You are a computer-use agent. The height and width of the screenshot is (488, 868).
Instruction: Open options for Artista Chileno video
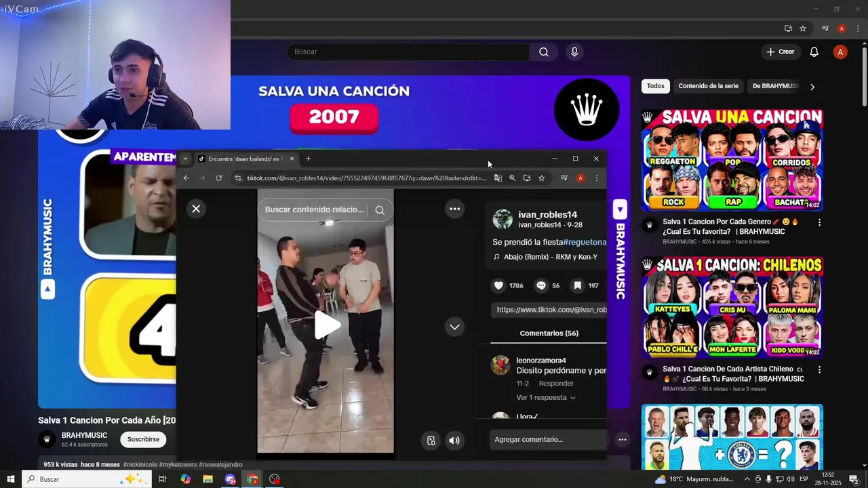point(819,370)
